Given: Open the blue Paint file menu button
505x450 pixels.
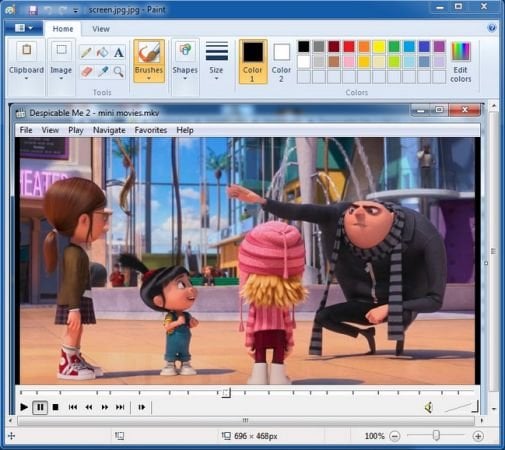Looking at the screenshot, I should (x=24, y=28).
